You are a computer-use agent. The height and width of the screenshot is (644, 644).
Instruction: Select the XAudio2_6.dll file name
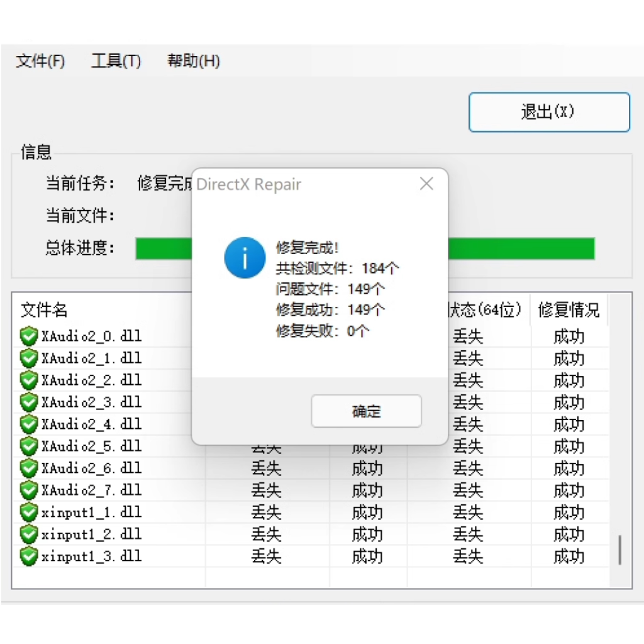[x=91, y=468]
